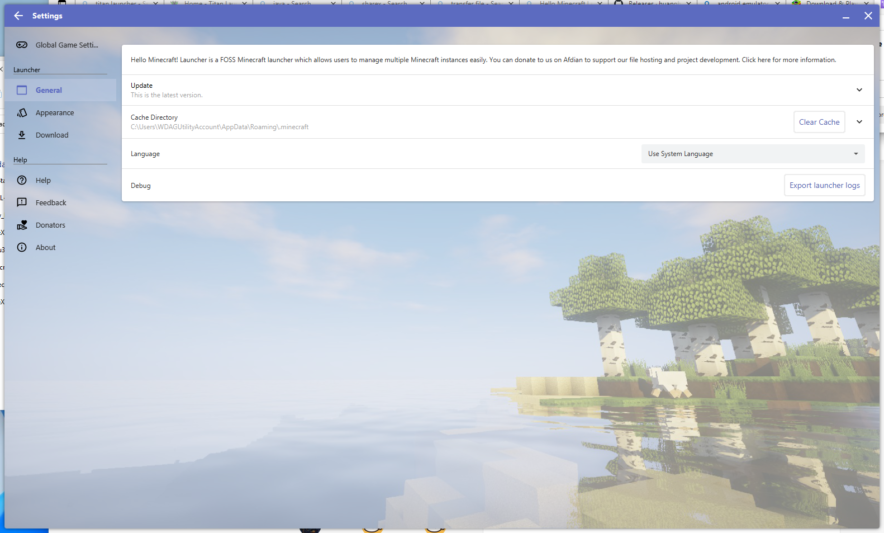Click the back arrow beside Settings

coord(18,16)
